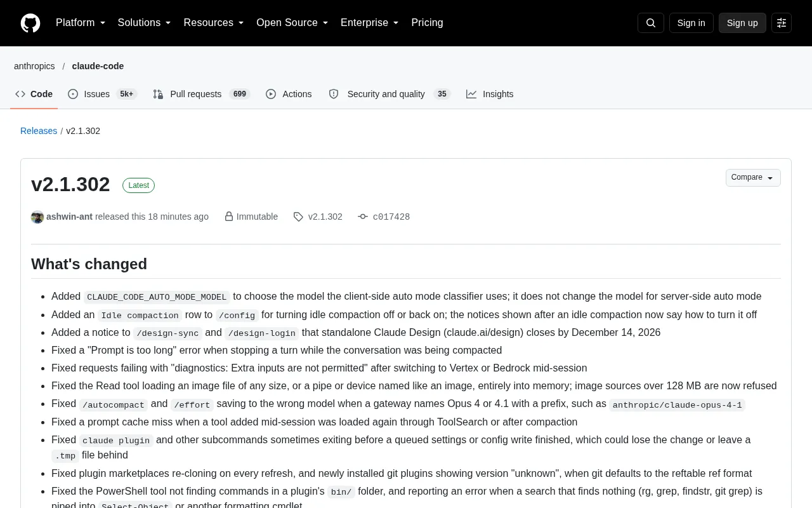Click the ashwin-ant avatar image
Viewport: 812px width, 508px height.
click(x=37, y=217)
